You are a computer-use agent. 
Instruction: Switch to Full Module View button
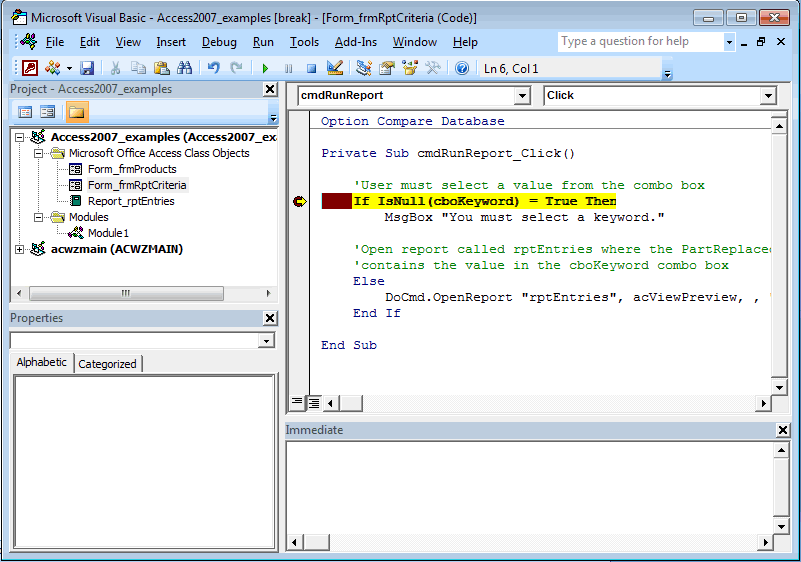tap(314, 403)
